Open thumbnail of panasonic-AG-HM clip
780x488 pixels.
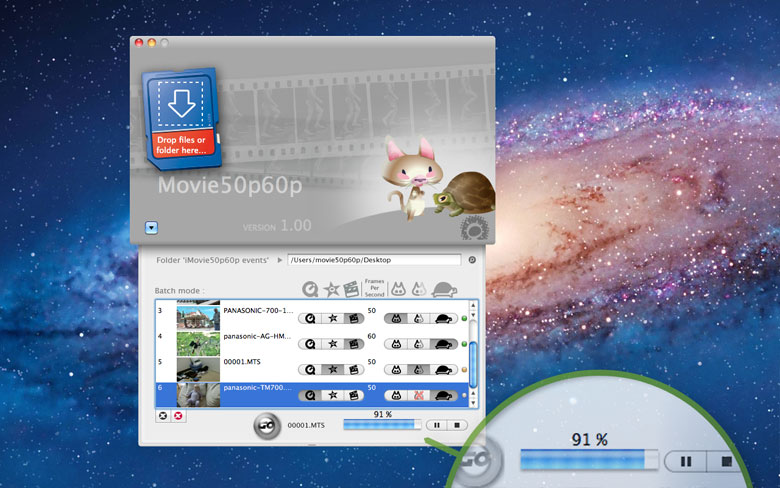tap(198, 344)
